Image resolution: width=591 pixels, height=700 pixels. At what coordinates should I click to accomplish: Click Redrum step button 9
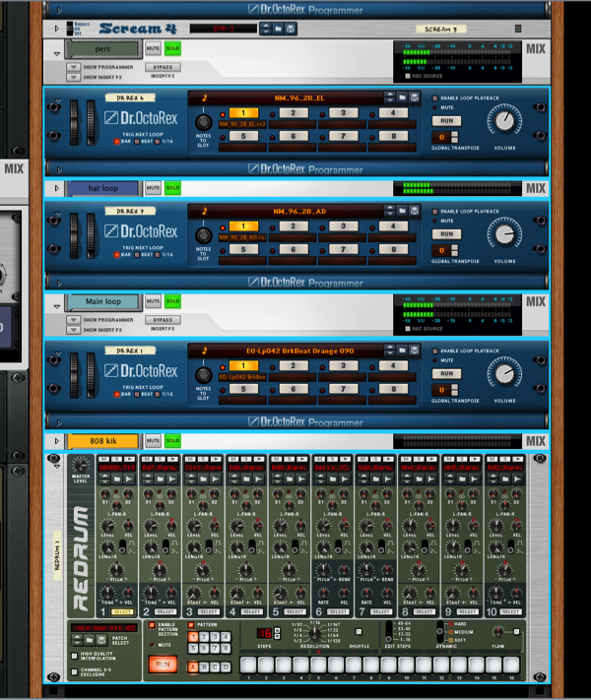coord(389,665)
